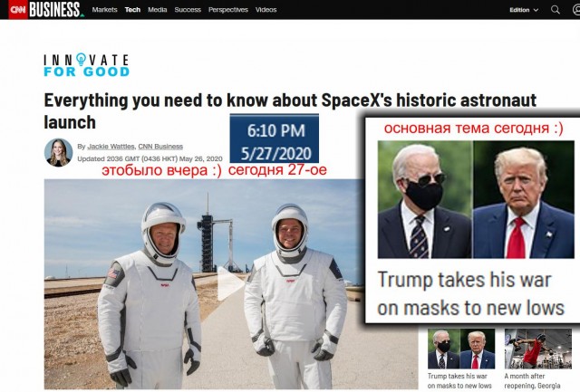Open the Perspectives section
Viewport: 580px width, 392px height.
pyautogui.click(x=227, y=10)
